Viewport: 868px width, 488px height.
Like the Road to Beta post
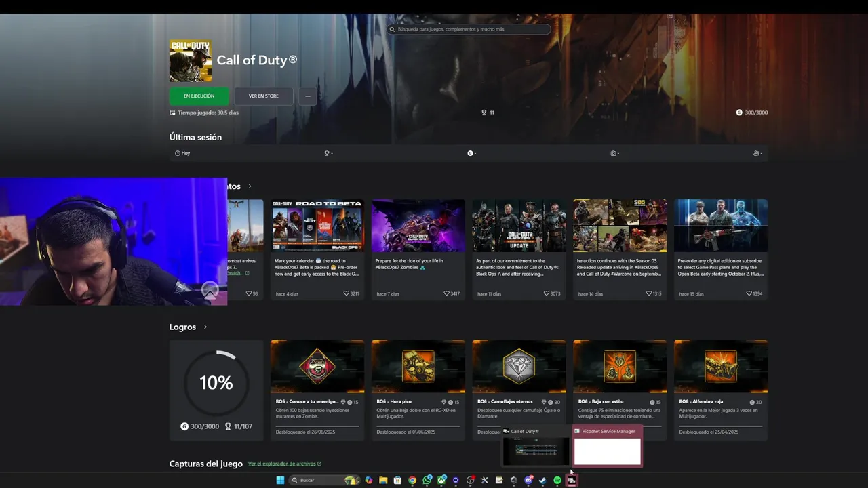[x=346, y=293]
